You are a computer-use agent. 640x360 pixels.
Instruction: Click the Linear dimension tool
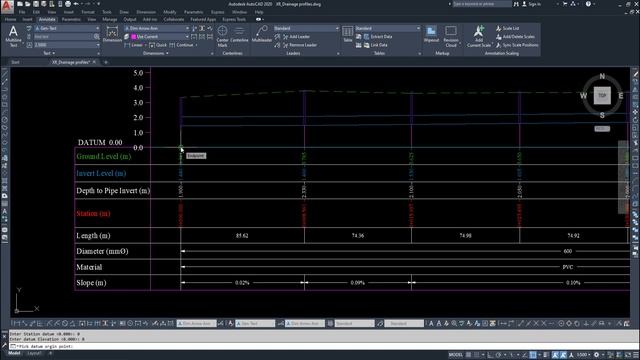134,45
